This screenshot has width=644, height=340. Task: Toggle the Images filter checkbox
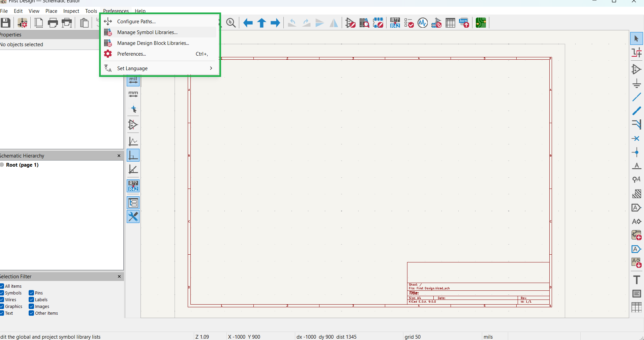(31, 306)
